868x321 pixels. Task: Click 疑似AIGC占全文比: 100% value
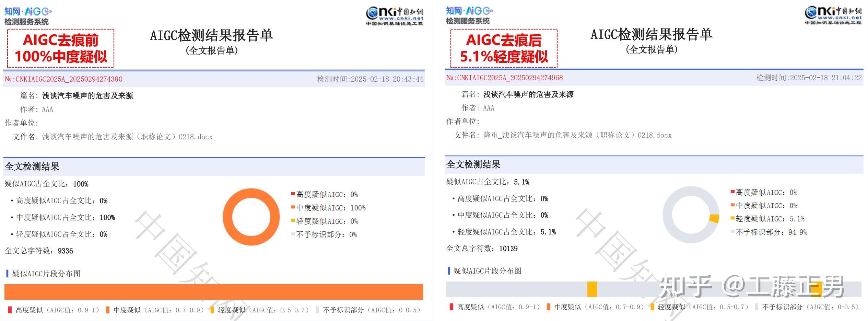pyautogui.click(x=81, y=184)
